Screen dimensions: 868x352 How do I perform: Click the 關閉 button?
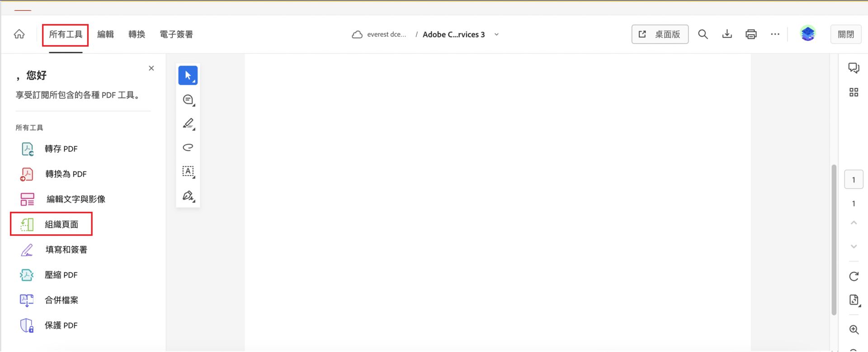click(846, 34)
